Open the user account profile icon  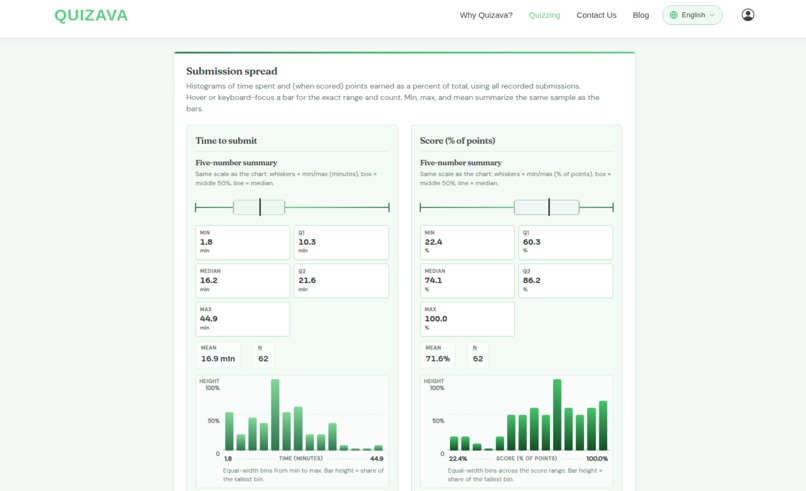pyautogui.click(x=748, y=15)
